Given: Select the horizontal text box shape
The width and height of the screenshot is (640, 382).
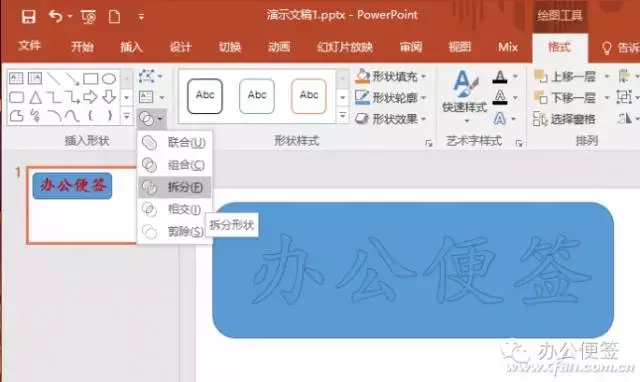Looking at the screenshot, I should pos(16,78).
